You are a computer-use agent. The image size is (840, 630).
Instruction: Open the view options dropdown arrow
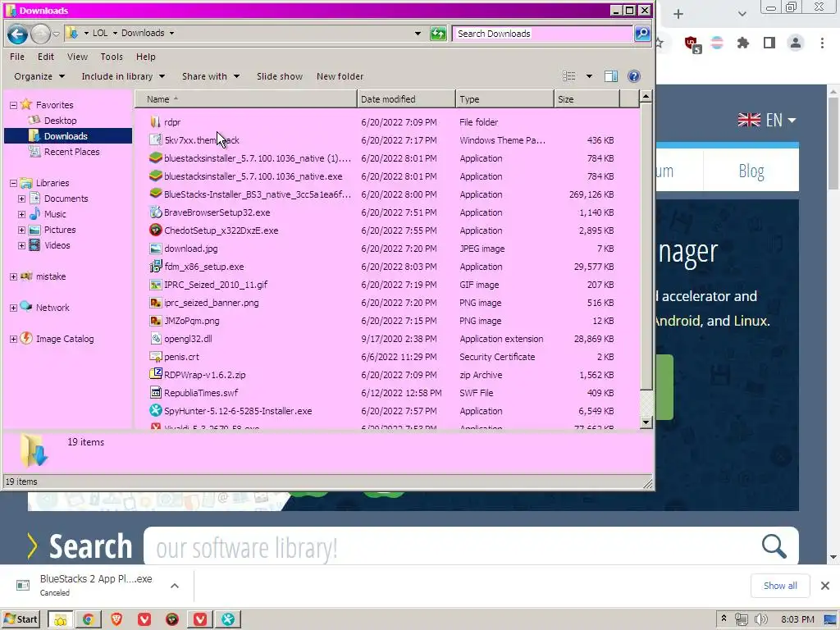589,76
